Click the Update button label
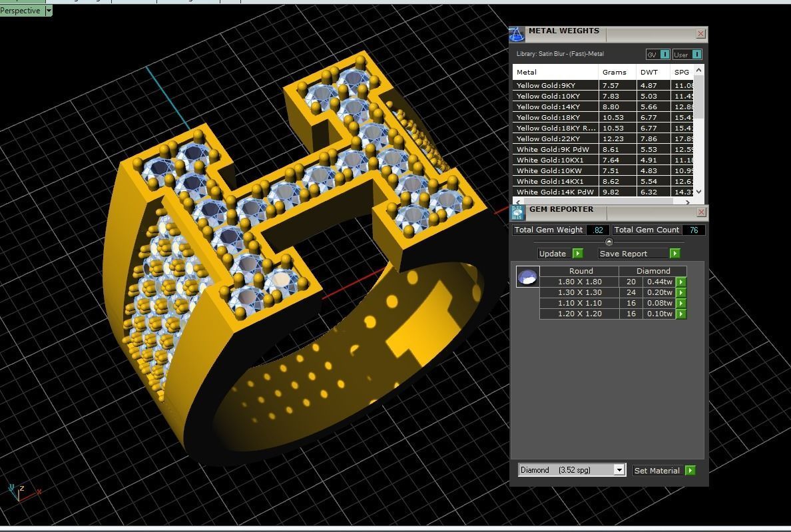 coord(553,254)
